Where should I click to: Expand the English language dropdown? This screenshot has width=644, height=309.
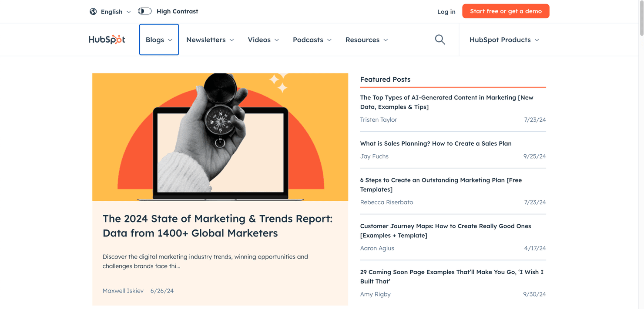coord(116,12)
